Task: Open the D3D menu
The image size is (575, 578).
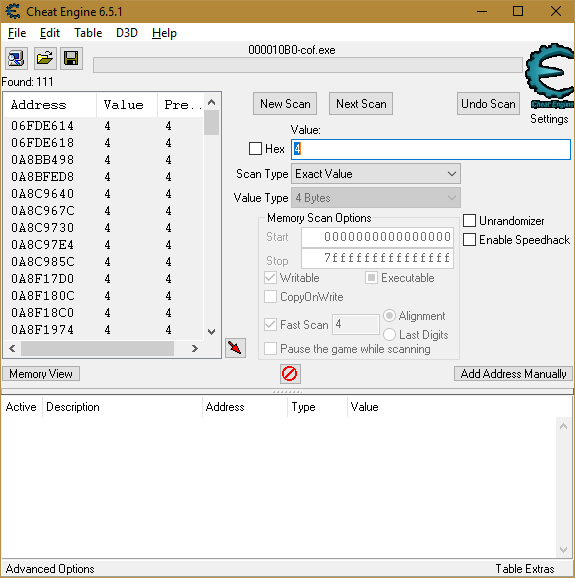Action: (127, 33)
